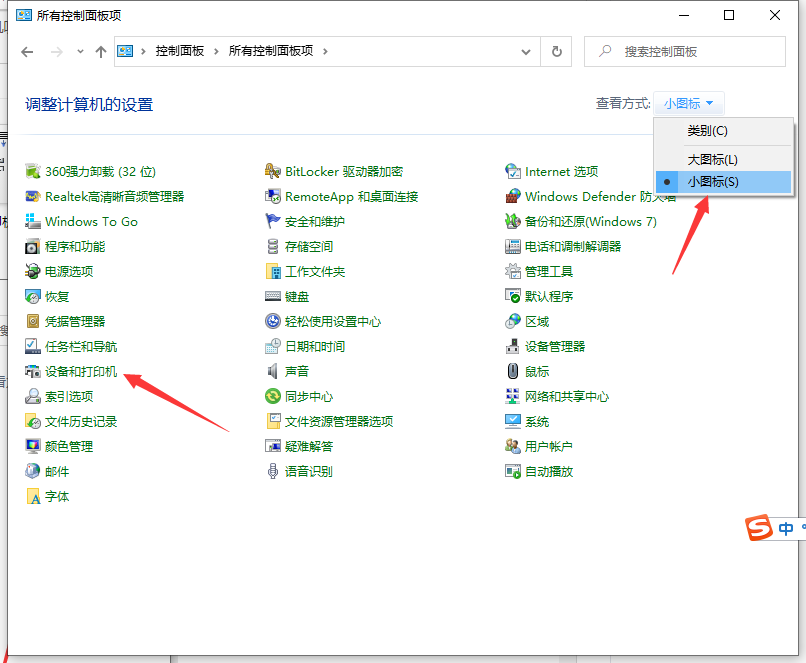806x663 pixels.
Task: Click the 字体 icon
Action: pos(33,497)
